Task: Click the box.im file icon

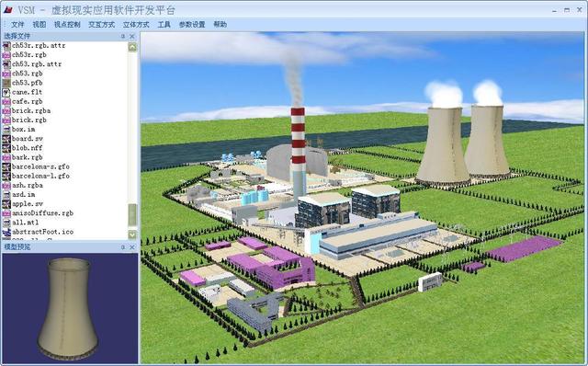Action: (6, 129)
